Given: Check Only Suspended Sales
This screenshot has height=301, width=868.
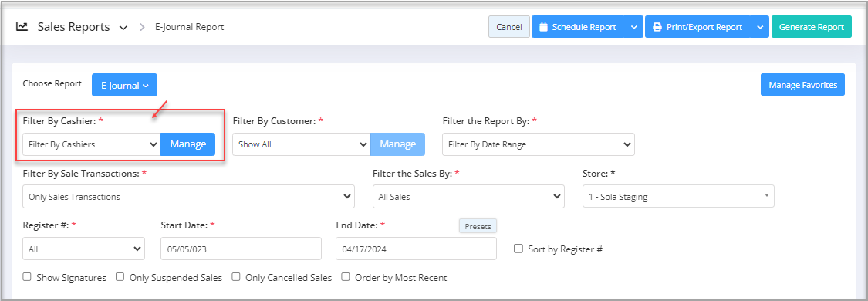Looking at the screenshot, I should [x=120, y=277].
